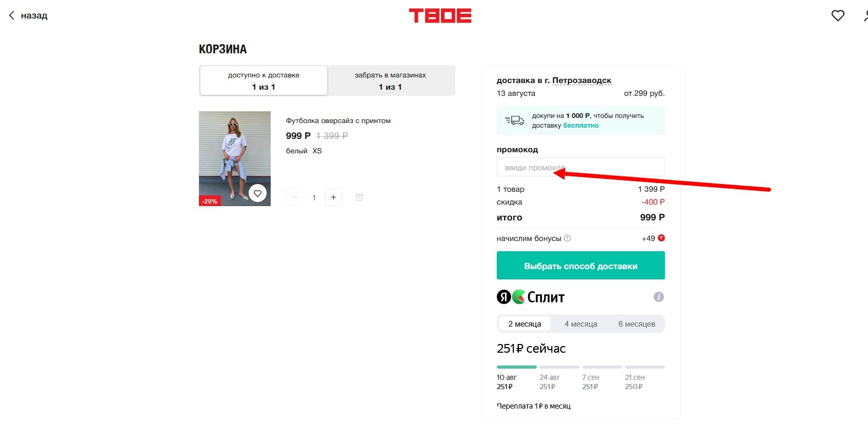Click the back arrow icon

pyautogui.click(x=11, y=15)
